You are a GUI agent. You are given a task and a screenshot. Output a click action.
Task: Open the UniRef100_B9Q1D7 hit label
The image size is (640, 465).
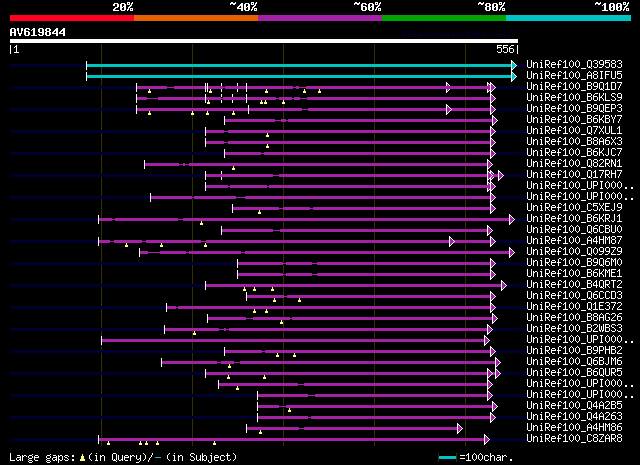point(574,87)
